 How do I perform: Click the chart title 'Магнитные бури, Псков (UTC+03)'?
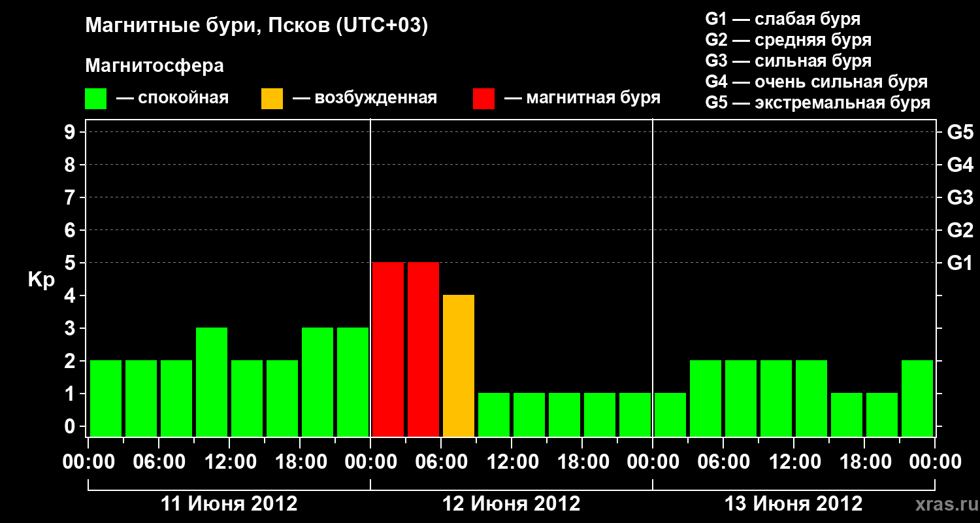click(x=257, y=27)
